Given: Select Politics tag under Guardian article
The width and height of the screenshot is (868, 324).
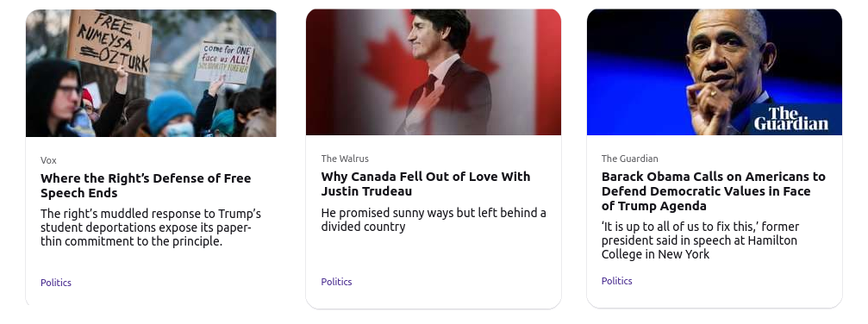Looking at the screenshot, I should (x=616, y=281).
